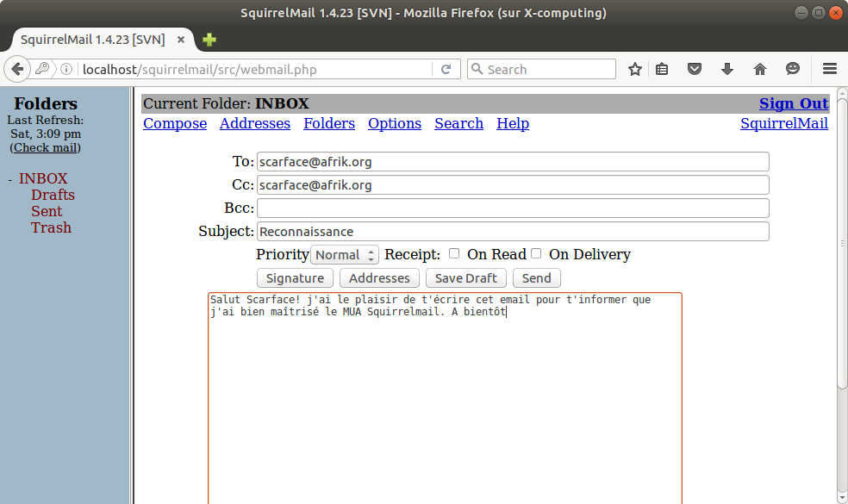This screenshot has width=848, height=504.
Task: Open the Folders menu link
Action: [x=329, y=123]
